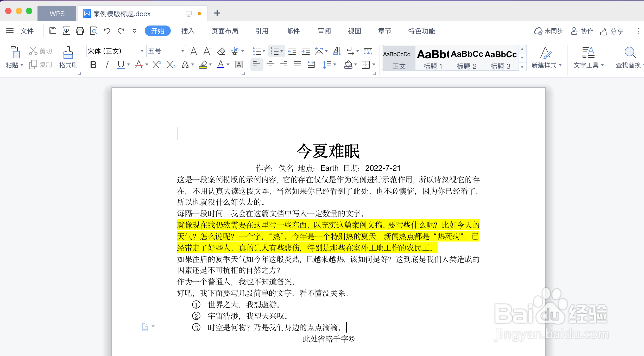Image resolution: width=644 pixels, height=356 pixels.
Task: Add a new tab with plus button
Action: (217, 13)
